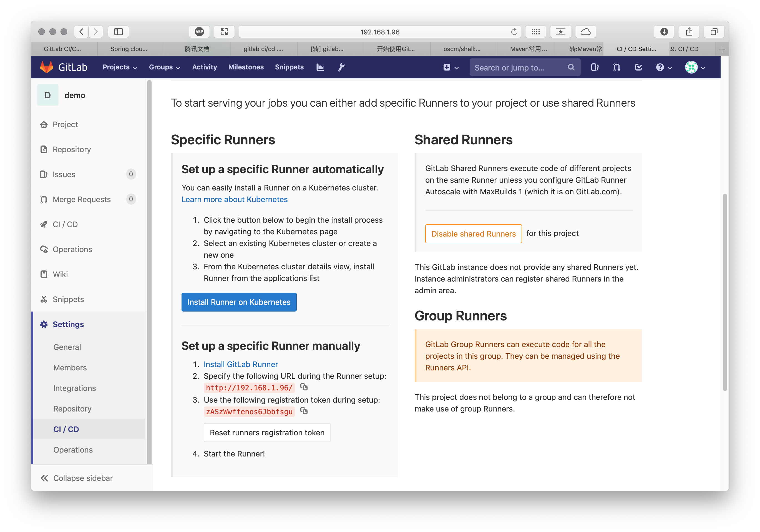Open the admin area wrench icon
Viewport: 760px width, 532px height.
341,67
